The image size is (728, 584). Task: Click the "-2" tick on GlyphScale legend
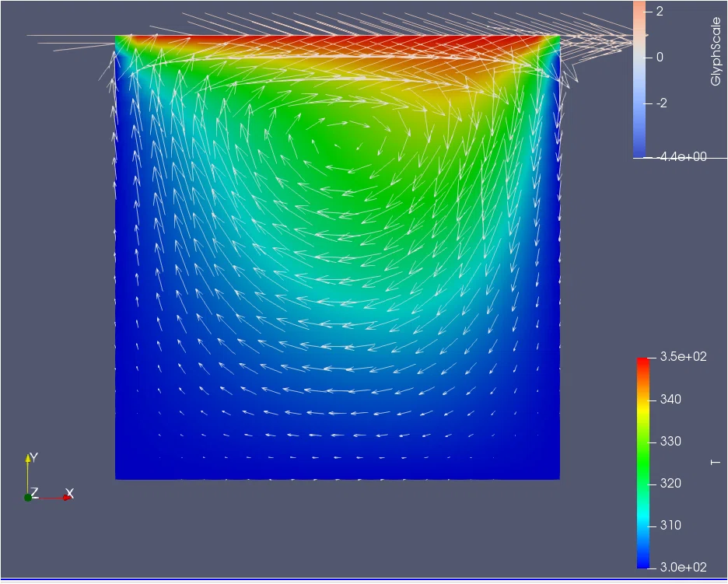[662, 103]
